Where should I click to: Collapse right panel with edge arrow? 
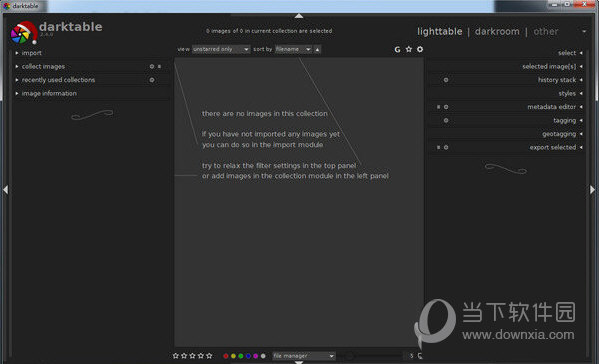click(x=593, y=189)
